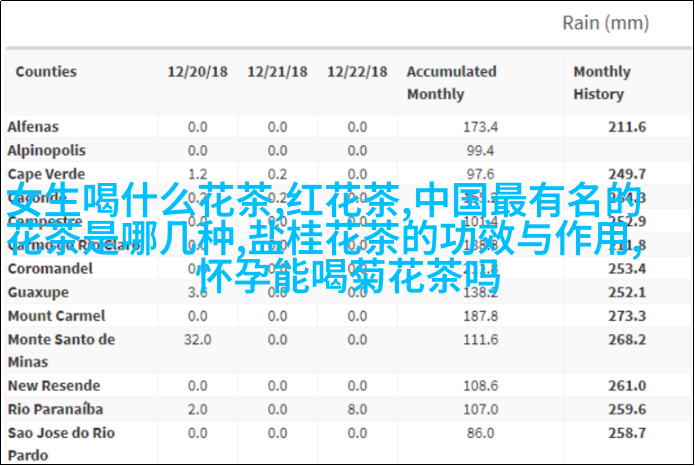Click the 12/22/18 column header
This screenshot has height=466, width=695.
tap(356, 72)
